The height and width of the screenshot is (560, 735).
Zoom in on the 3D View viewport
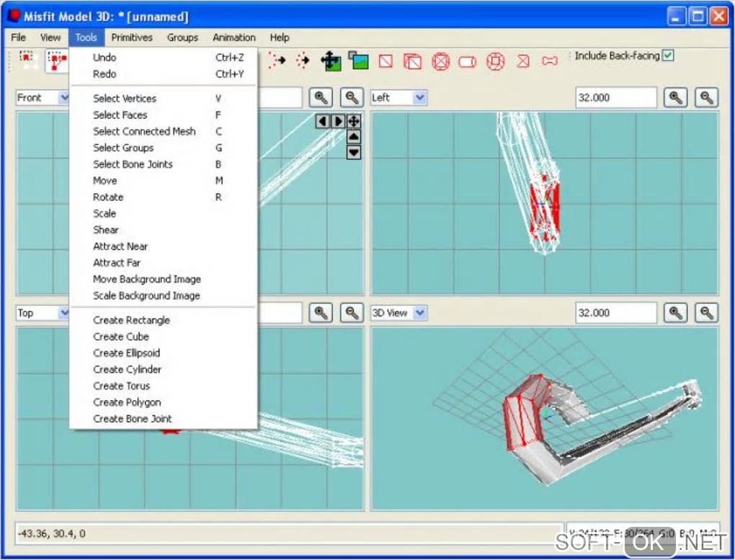(x=675, y=313)
